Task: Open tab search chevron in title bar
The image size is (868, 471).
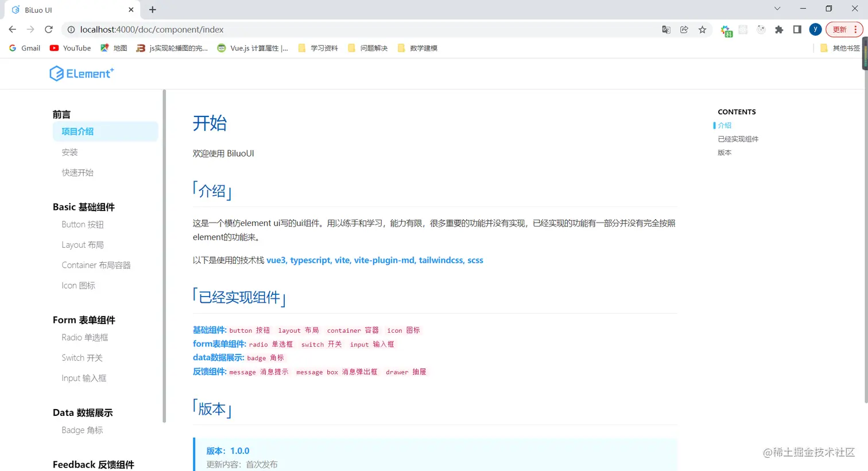Action: pos(777,9)
